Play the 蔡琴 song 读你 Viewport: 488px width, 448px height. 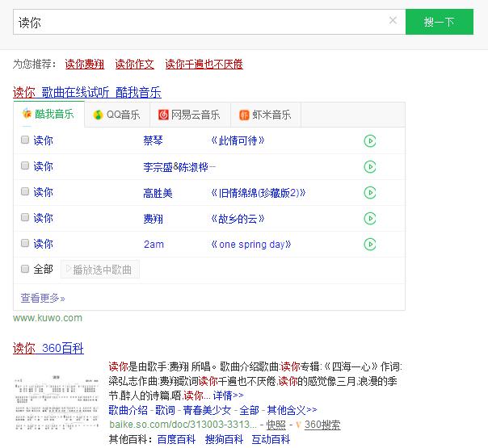[x=370, y=141]
